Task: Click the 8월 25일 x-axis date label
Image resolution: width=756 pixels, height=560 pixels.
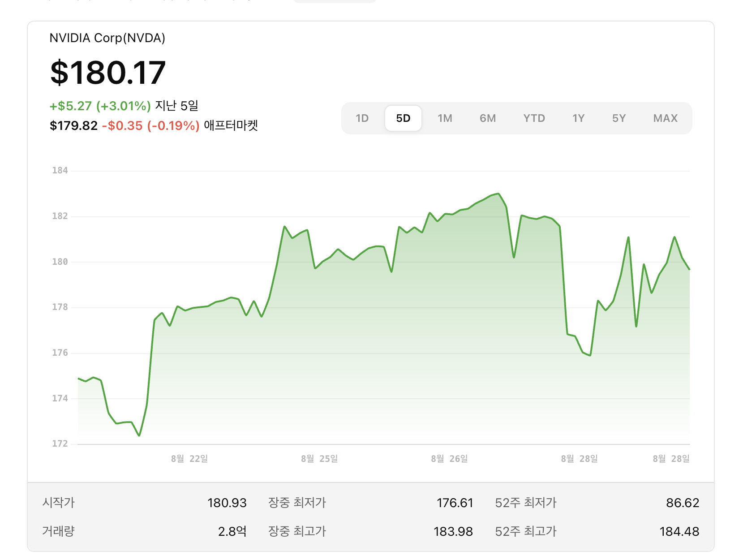Action: tap(319, 459)
